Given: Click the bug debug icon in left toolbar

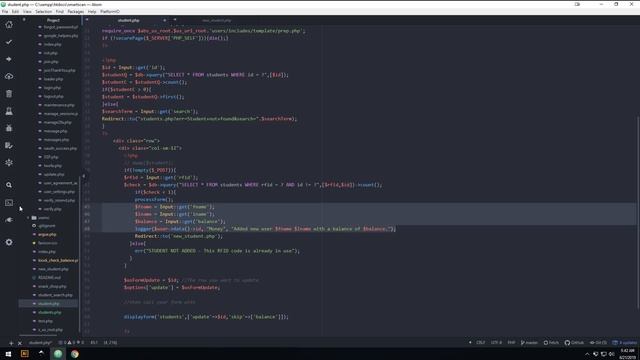Looking at the screenshot, I should 9,128.
